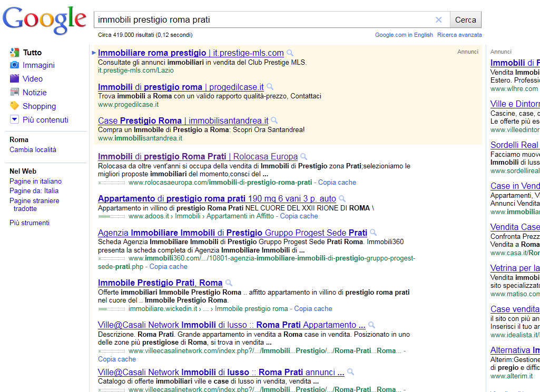Select Tutto in the sidebar
The width and height of the screenshot is (540, 392).
(x=32, y=53)
